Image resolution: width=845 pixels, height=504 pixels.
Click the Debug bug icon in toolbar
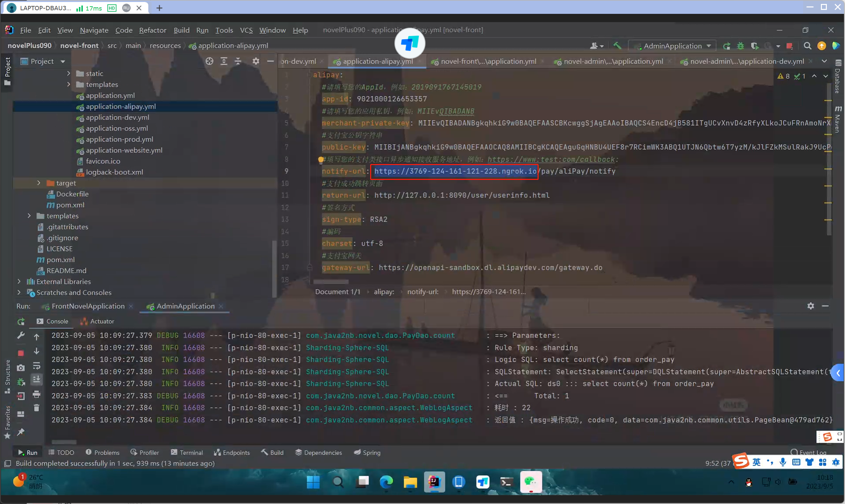coord(740,46)
